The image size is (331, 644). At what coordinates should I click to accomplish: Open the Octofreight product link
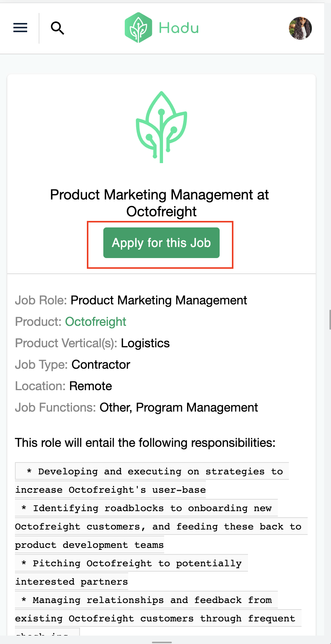(96, 322)
